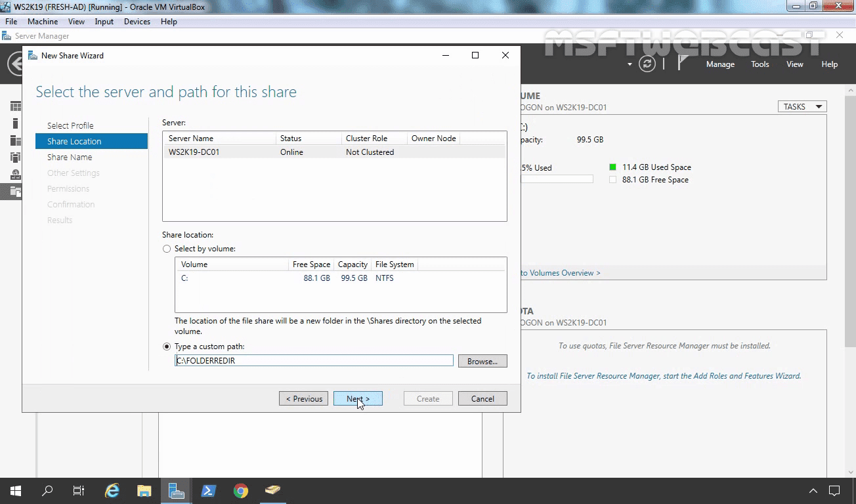856x504 pixels.
Task: Switch to Server Manager taskbar icon
Action: click(176, 491)
